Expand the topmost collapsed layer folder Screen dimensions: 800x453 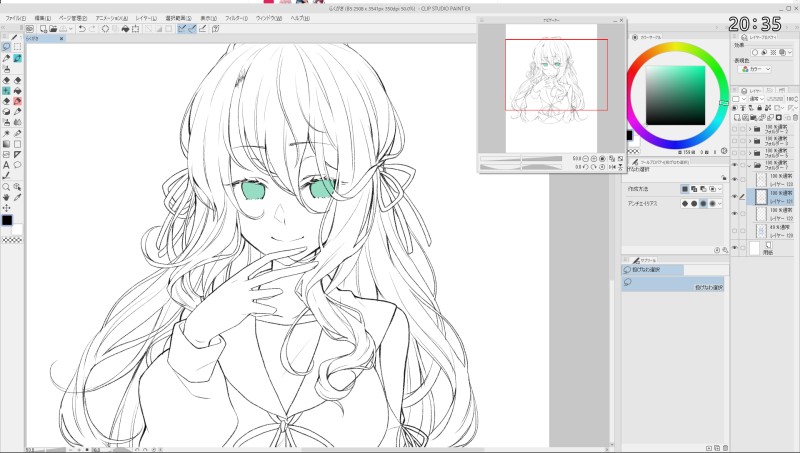[750, 129]
